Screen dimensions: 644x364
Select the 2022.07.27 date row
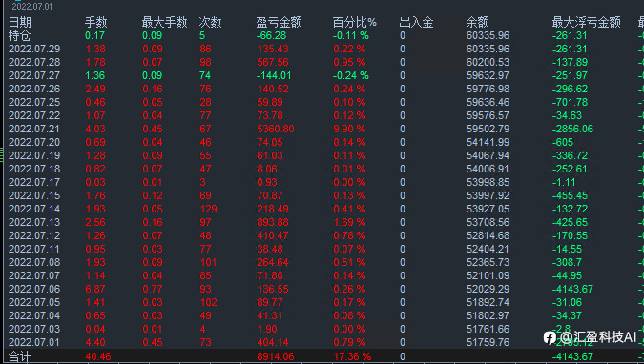click(x=34, y=75)
